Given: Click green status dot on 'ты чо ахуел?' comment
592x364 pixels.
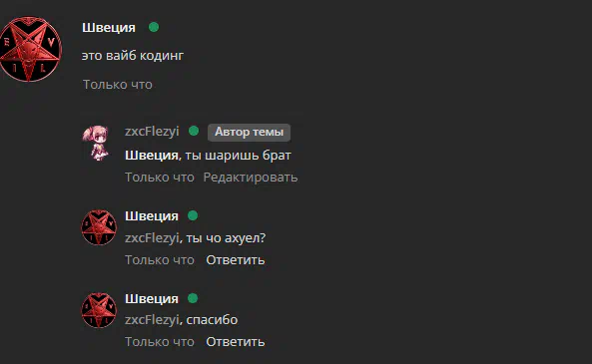Looking at the screenshot, I should [x=193, y=215].
